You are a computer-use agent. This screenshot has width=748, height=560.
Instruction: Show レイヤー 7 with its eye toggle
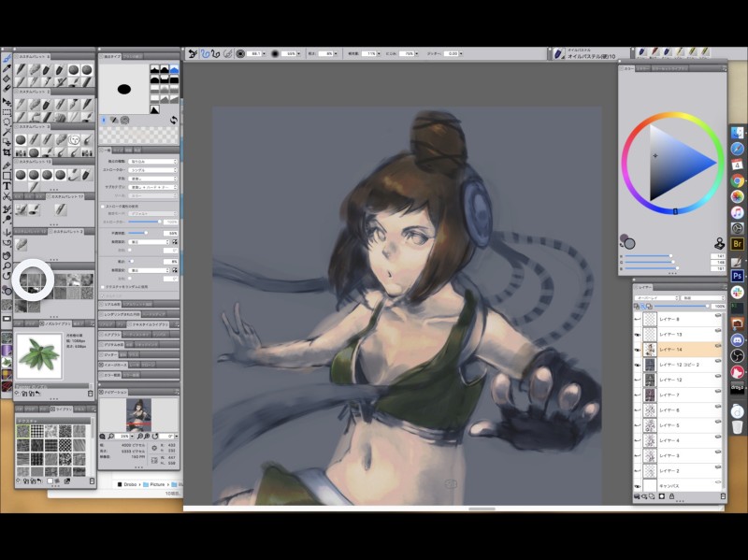coord(638,395)
